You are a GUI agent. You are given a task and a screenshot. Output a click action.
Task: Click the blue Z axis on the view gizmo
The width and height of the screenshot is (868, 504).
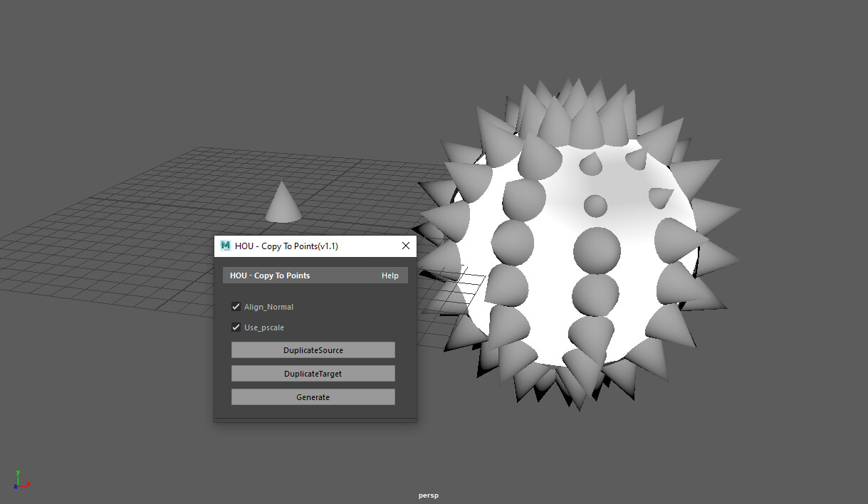[x=15, y=487]
